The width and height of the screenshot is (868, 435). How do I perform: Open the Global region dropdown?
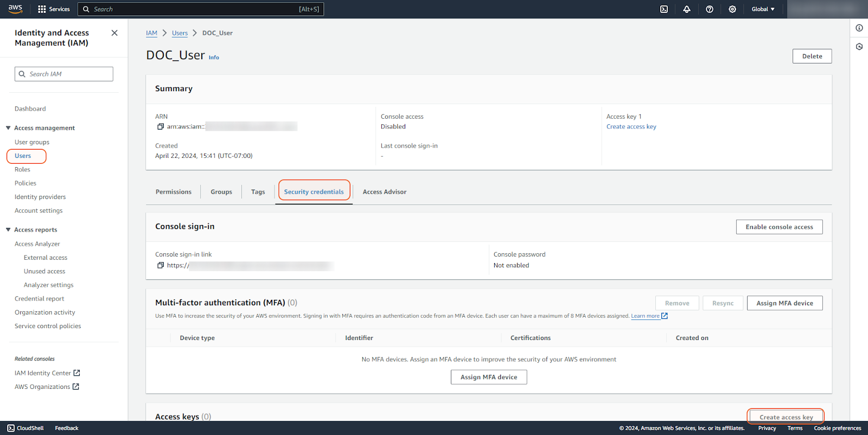[x=763, y=9]
